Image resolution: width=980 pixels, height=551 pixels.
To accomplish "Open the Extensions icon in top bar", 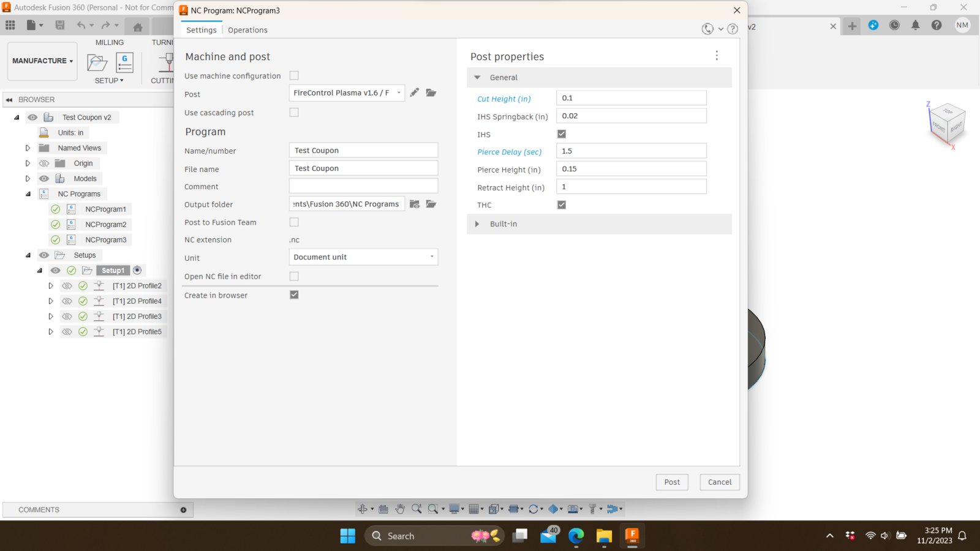I will coord(873,25).
